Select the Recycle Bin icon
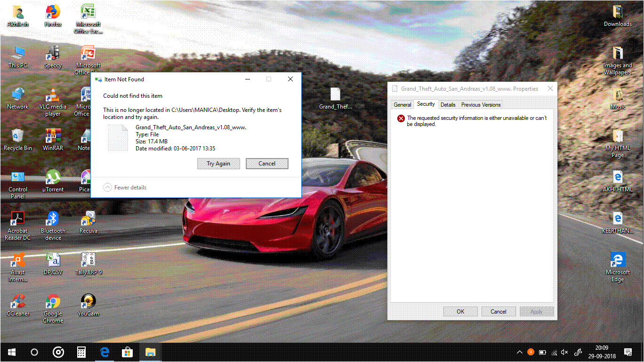The width and height of the screenshot is (644, 362). (x=18, y=140)
